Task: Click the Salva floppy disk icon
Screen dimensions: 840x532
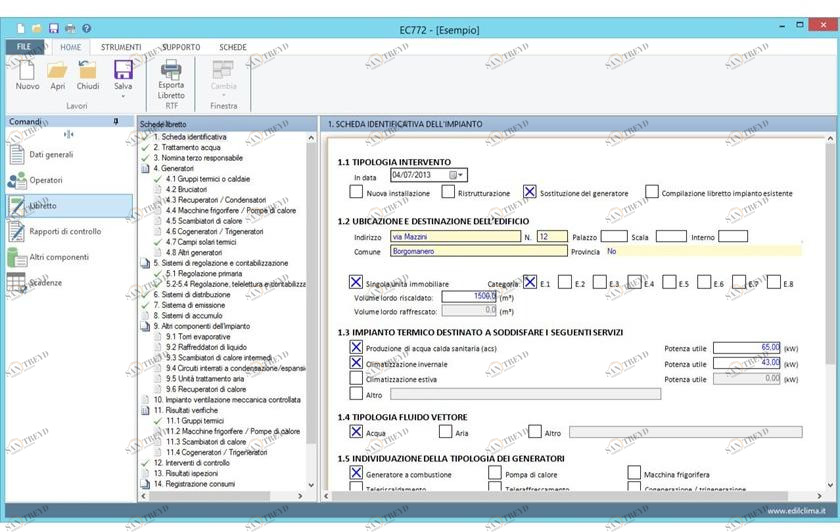Action: tap(123, 70)
